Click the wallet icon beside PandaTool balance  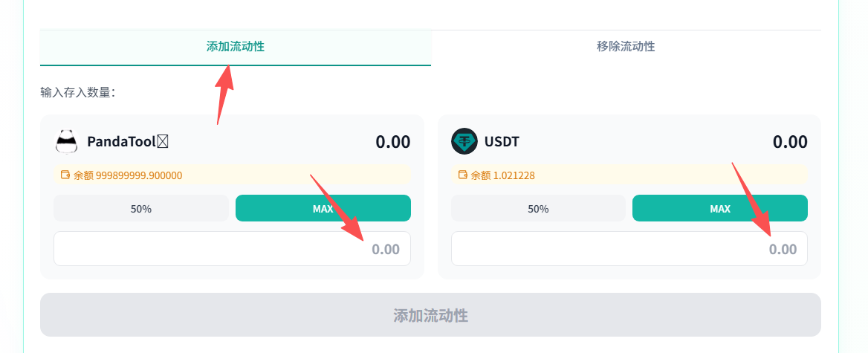65,175
